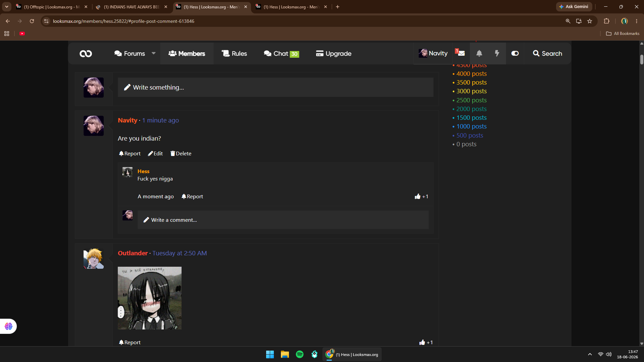Switch to the last Hess Looksmax tab
The height and width of the screenshot is (362, 644).
291,7
